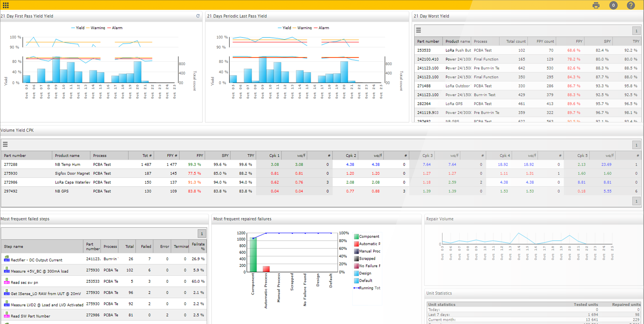Click Current month tested units value 13 641
The height and width of the screenshot is (324, 644).
click(x=592, y=320)
